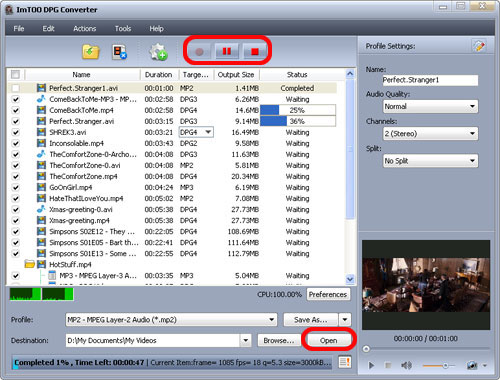The width and height of the screenshot is (500, 380).
Task: Pause the conversion
Action: [x=227, y=51]
